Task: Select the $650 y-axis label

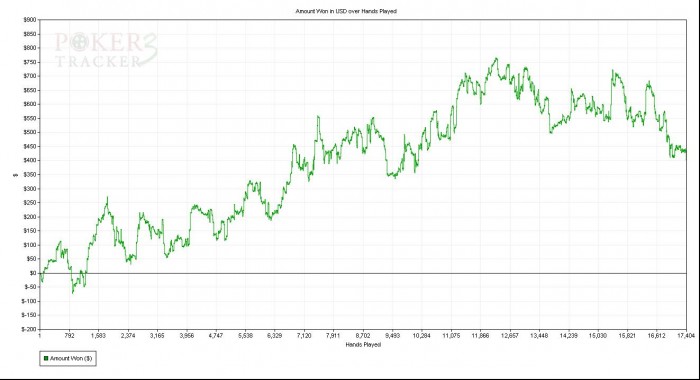Action: (30, 90)
